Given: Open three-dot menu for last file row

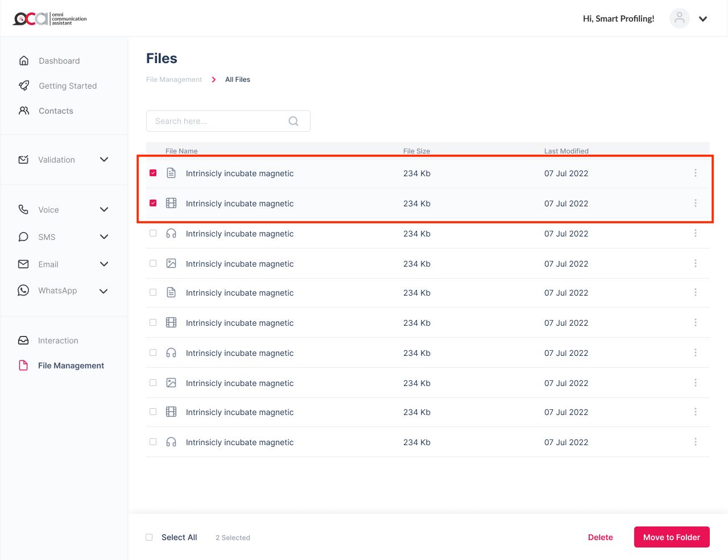Looking at the screenshot, I should [695, 442].
